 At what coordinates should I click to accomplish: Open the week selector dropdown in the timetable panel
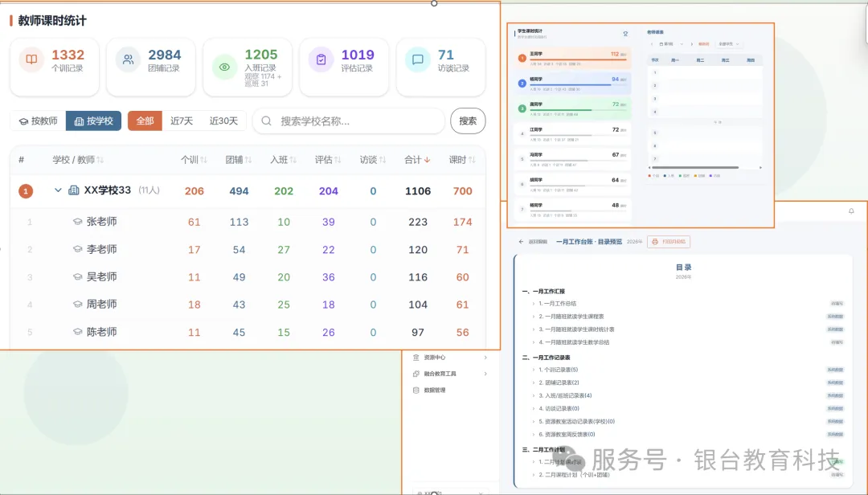point(671,43)
